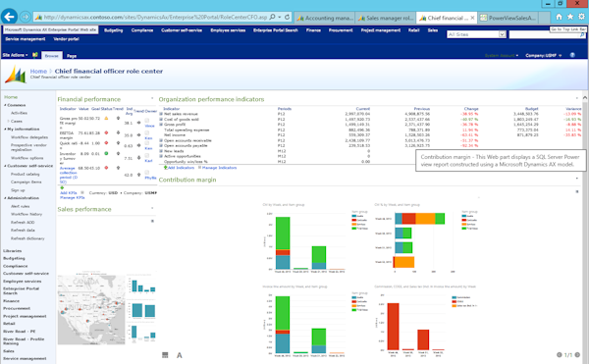The width and height of the screenshot is (589, 364).
Task: Open Budgeting in top navigation bar
Action: 114,30
